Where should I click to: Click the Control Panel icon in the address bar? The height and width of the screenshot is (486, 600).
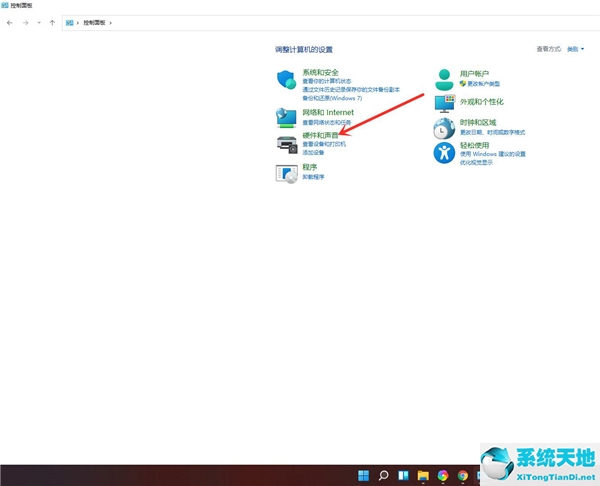tap(69, 23)
